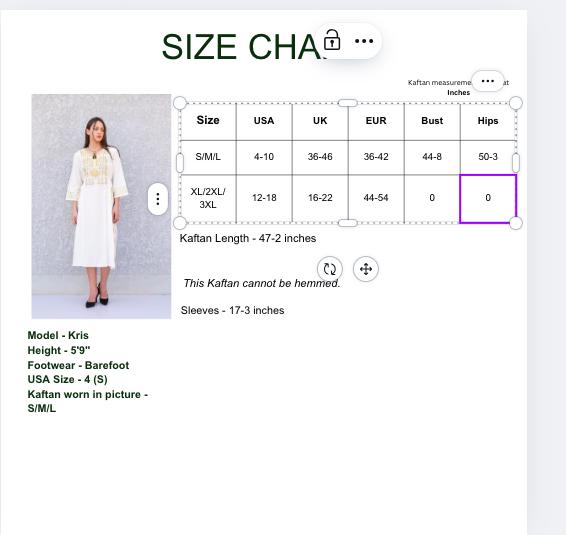Select the model photo in white kaftan
Screen dimensions: 566x535
point(101,206)
